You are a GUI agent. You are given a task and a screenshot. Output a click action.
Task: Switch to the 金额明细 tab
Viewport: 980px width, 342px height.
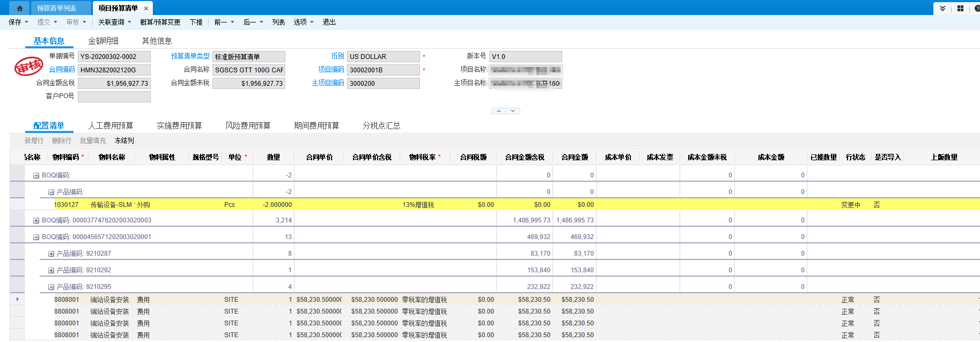click(x=104, y=41)
